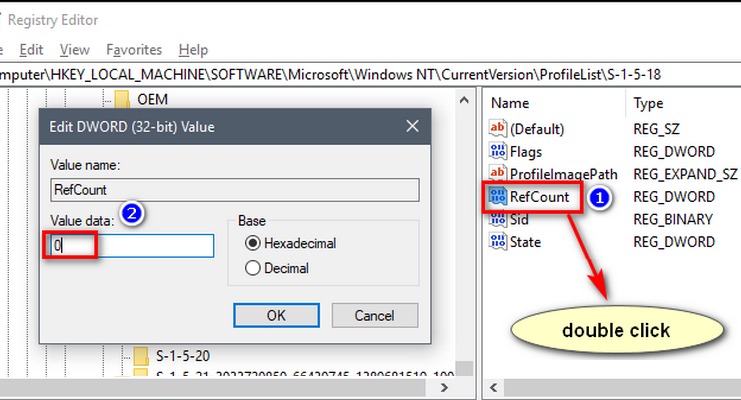This screenshot has width=741, height=400.
Task: Cancel the Edit DWORD dialog
Action: [375, 315]
